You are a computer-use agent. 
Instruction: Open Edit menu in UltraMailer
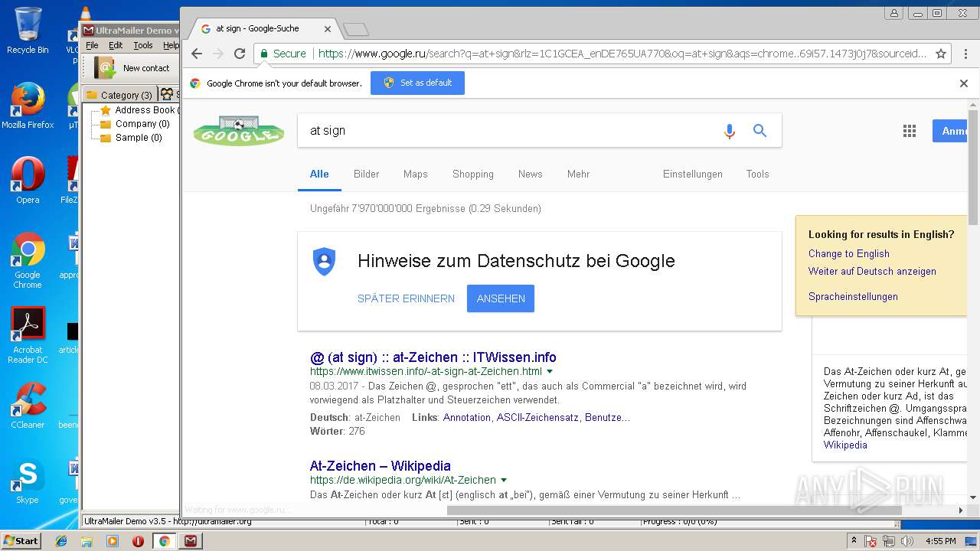[x=116, y=45]
